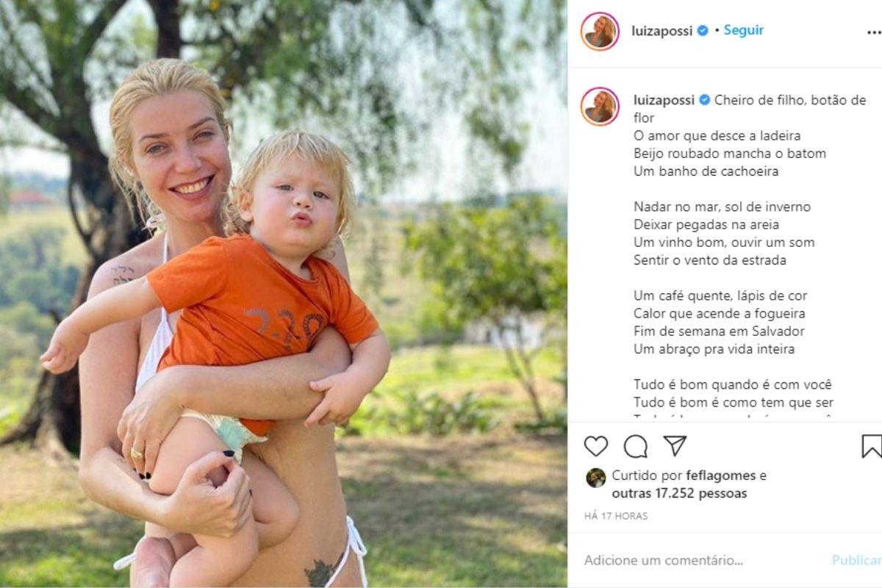Like the post with the heart icon
The image size is (882, 588).
[596, 446]
